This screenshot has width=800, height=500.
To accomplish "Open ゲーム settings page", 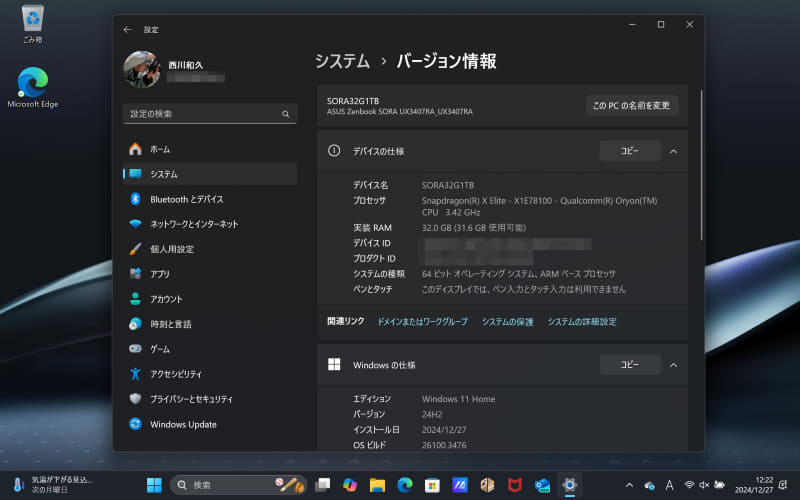I will (210, 349).
